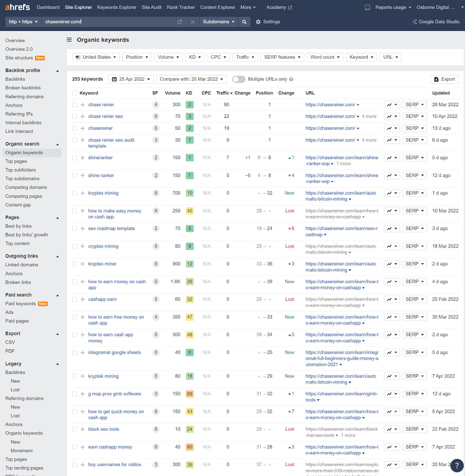Export the keywords report
This screenshot has width=465, height=476.
pos(444,79)
